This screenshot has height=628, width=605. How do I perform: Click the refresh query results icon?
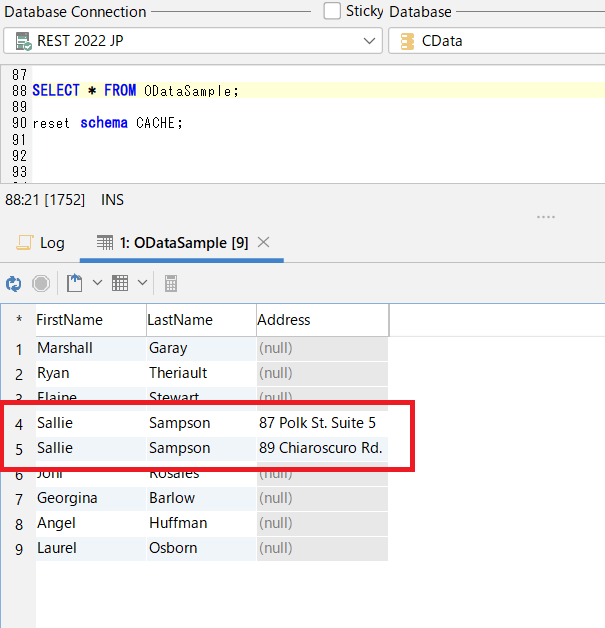[14, 284]
